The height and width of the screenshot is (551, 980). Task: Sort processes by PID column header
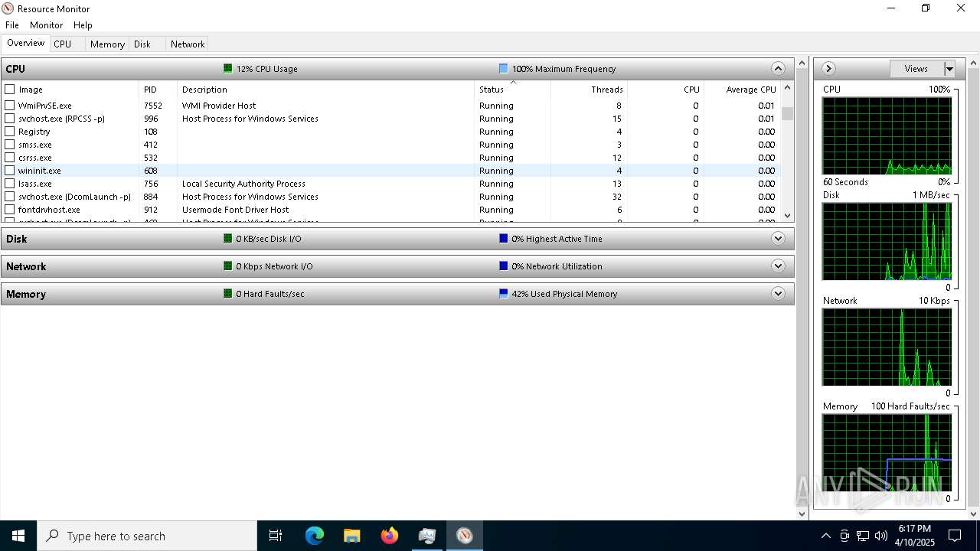(x=158, y=90)
